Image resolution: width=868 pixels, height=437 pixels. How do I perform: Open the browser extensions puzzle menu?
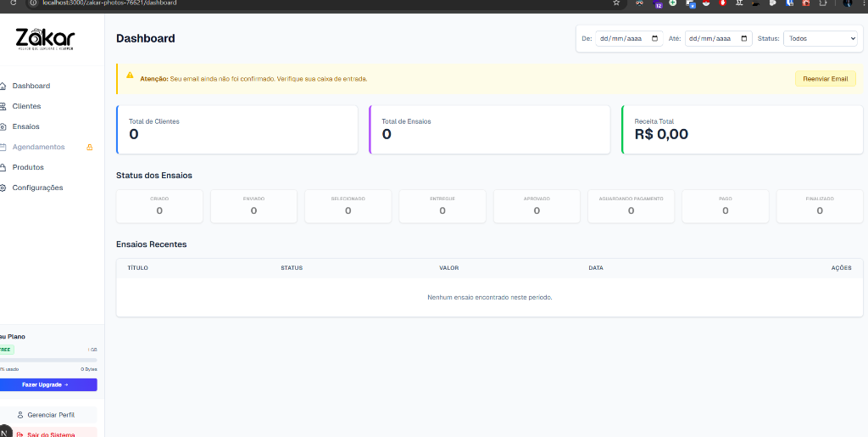[x=822, y=3]
